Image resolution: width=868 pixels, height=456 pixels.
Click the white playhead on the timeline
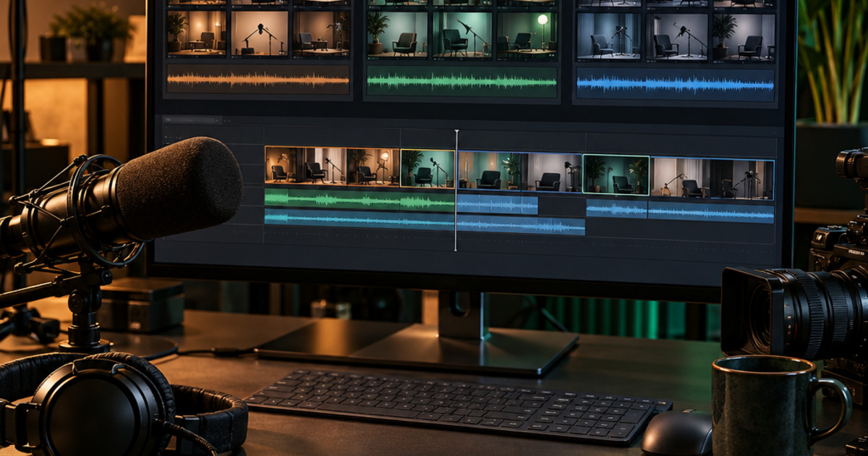click(456, 190)
